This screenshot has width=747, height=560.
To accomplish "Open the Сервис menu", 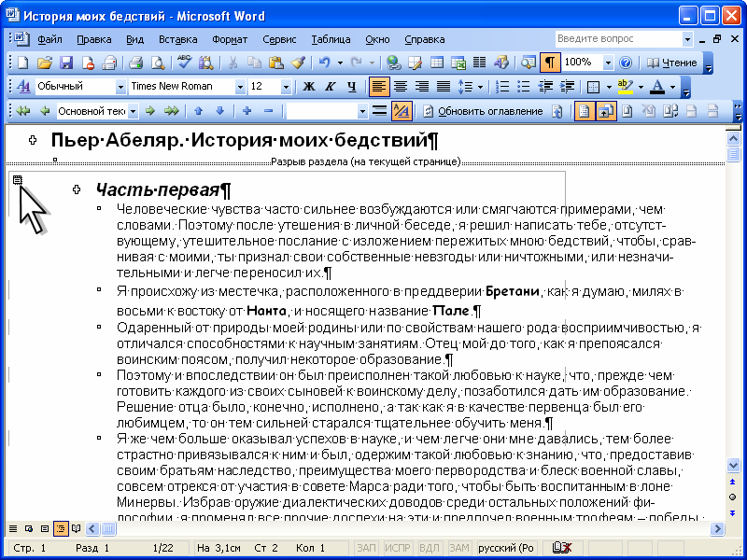I will [x=279, y=39].
